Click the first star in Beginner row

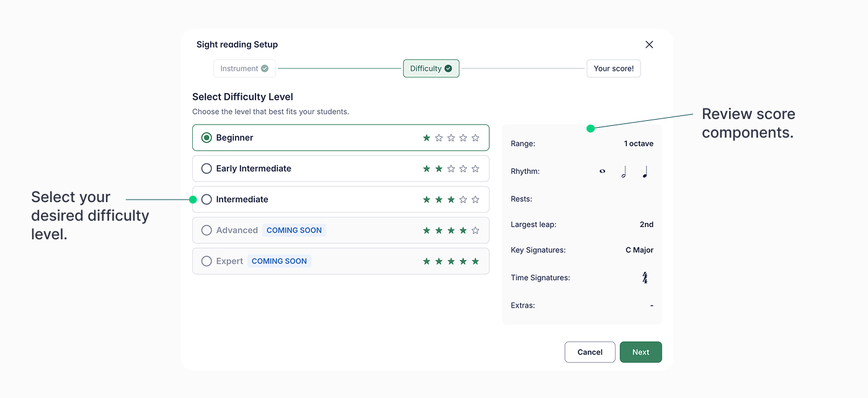[427, 138]
